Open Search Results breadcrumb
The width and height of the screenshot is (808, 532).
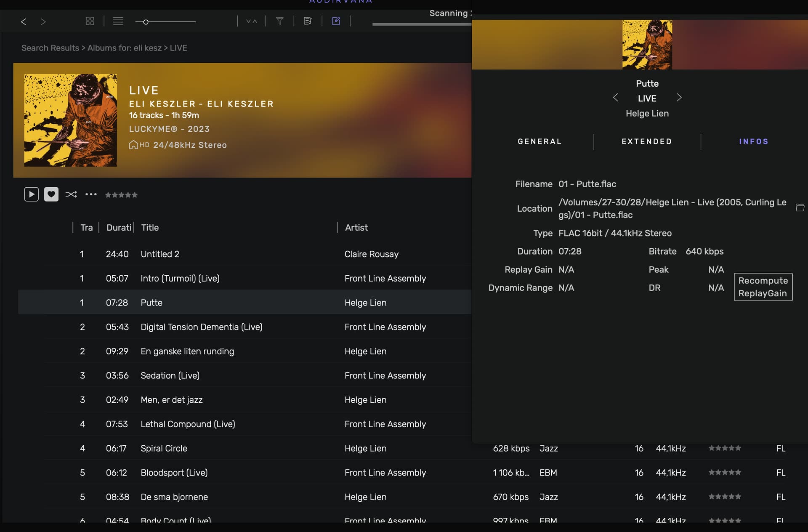pos(50,48)
